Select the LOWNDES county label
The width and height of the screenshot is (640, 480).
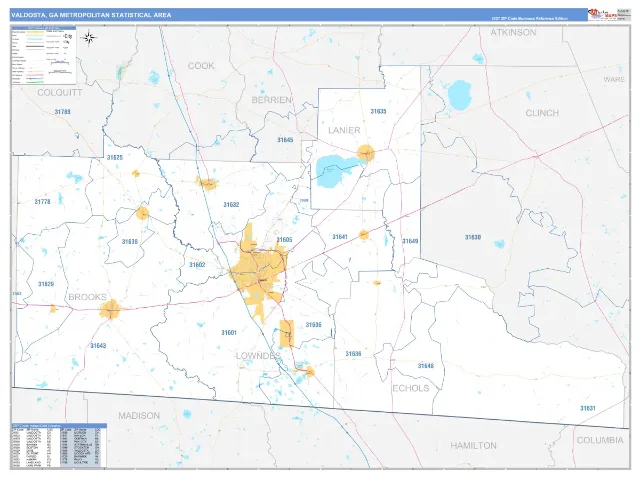pyautogui.click(x=258, y=356)
